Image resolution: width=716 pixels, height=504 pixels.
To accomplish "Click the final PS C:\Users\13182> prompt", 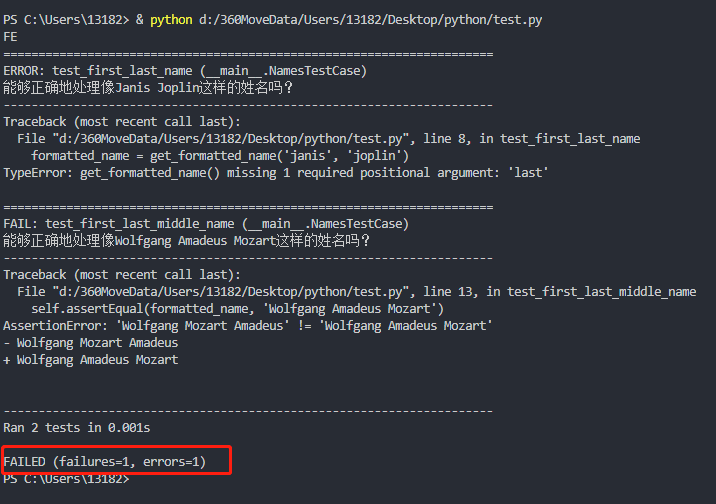I will tap(66, 479).
